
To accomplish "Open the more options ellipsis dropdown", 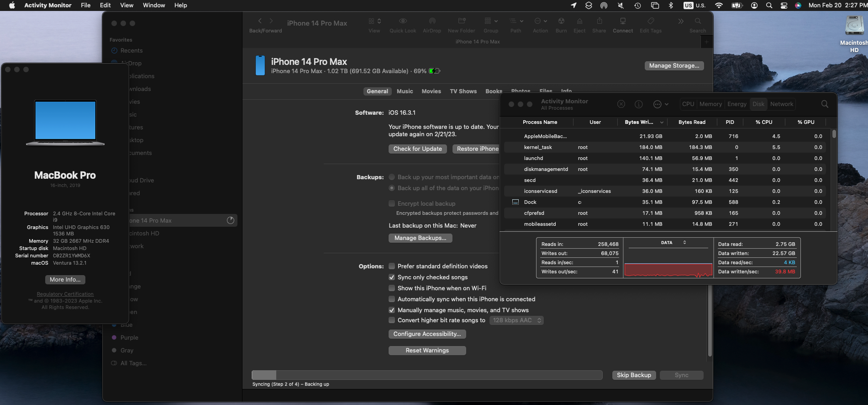I will pos(660,104).
